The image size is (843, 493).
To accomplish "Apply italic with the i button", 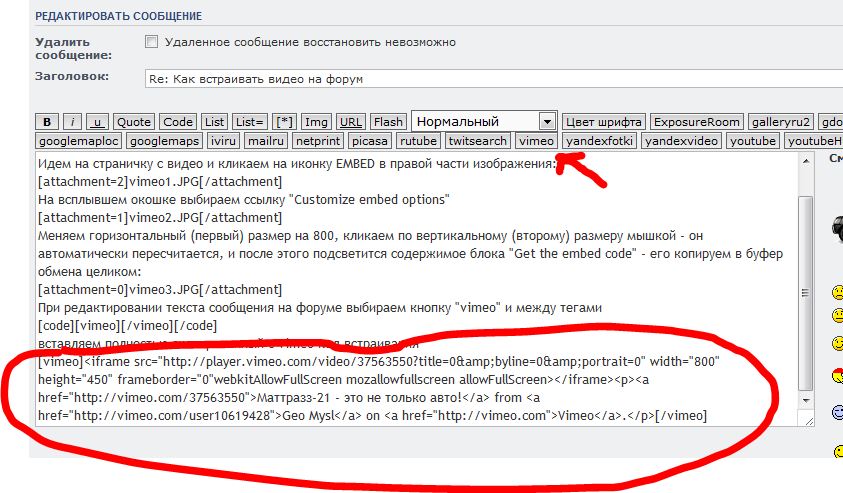I will point(73,122).
